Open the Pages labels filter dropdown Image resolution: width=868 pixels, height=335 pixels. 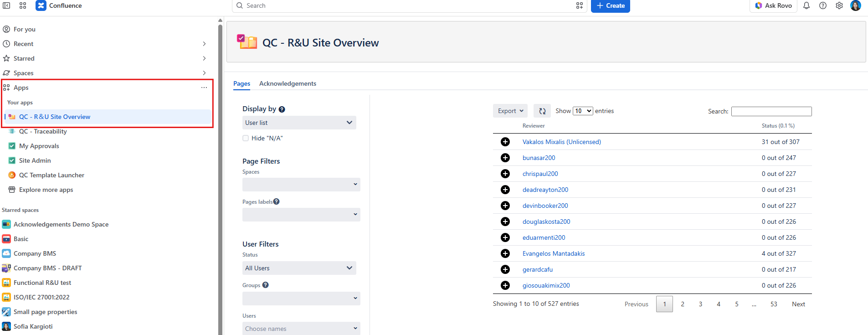(301, 215)
